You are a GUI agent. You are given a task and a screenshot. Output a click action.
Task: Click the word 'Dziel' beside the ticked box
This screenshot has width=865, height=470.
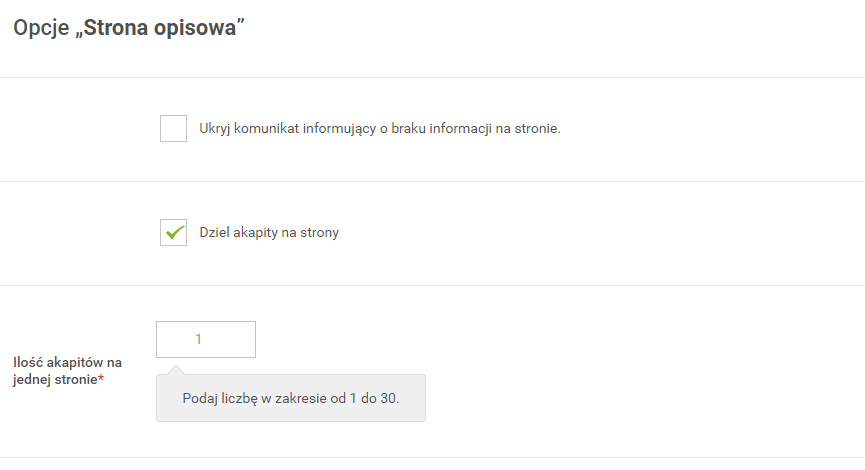(214, 232)
